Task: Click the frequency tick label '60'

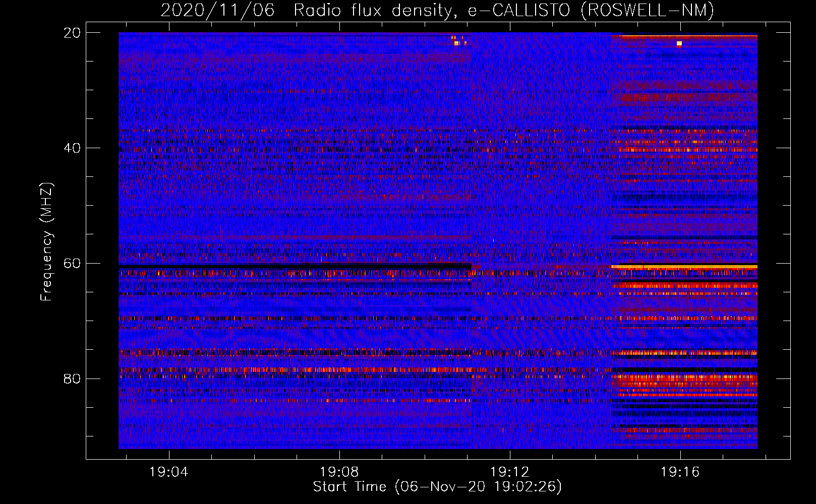Action: tap(72, 263)
